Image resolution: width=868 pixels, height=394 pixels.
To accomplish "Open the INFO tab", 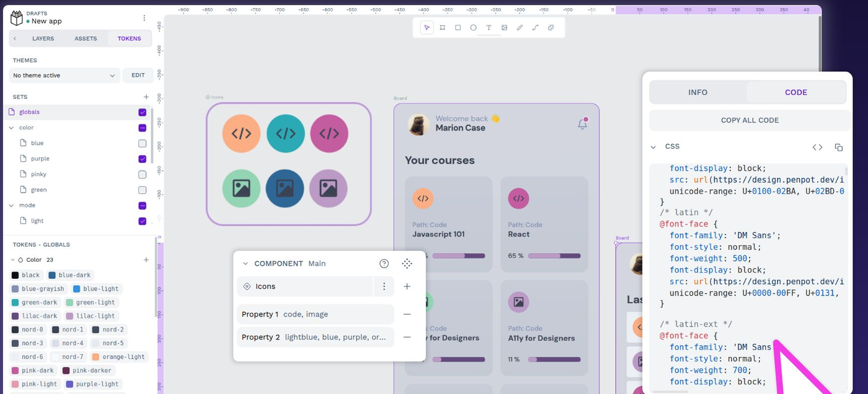I will tap(698, 92).
